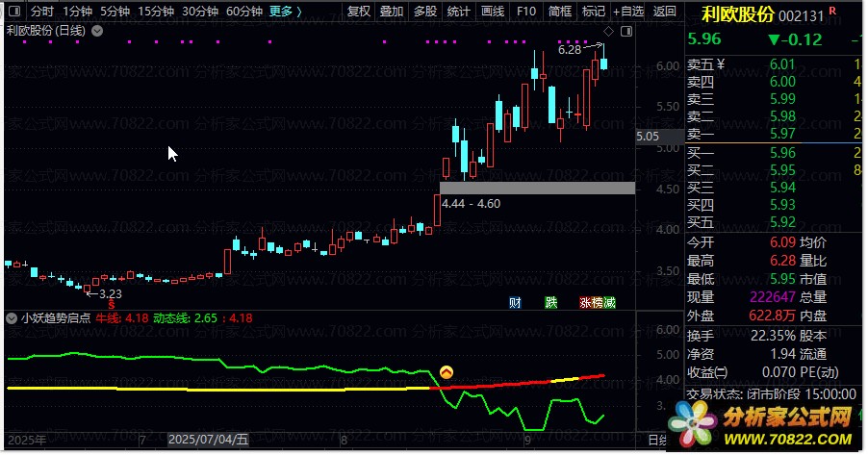Click the 2025/07/04/五 date label on time axis
The image size is (868, 455).
pyautogui.click(x=208, y=440)
